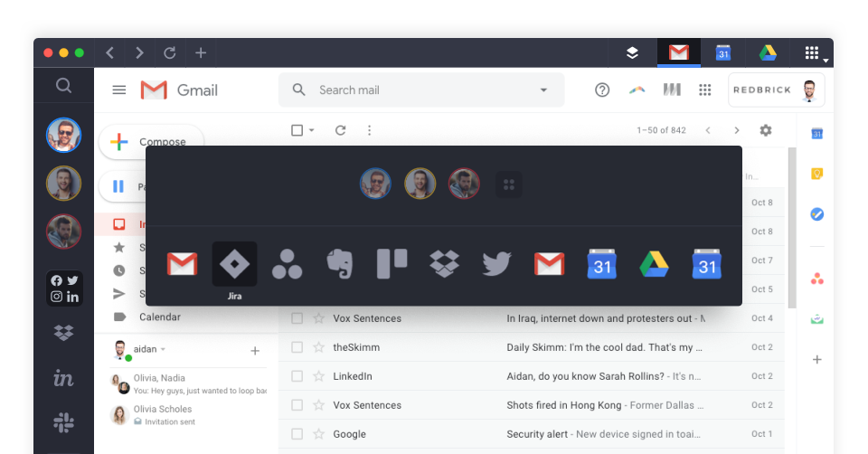Launch Evernote in the popup
Screen dimensions: 868x454
click(x=339, y=263)
